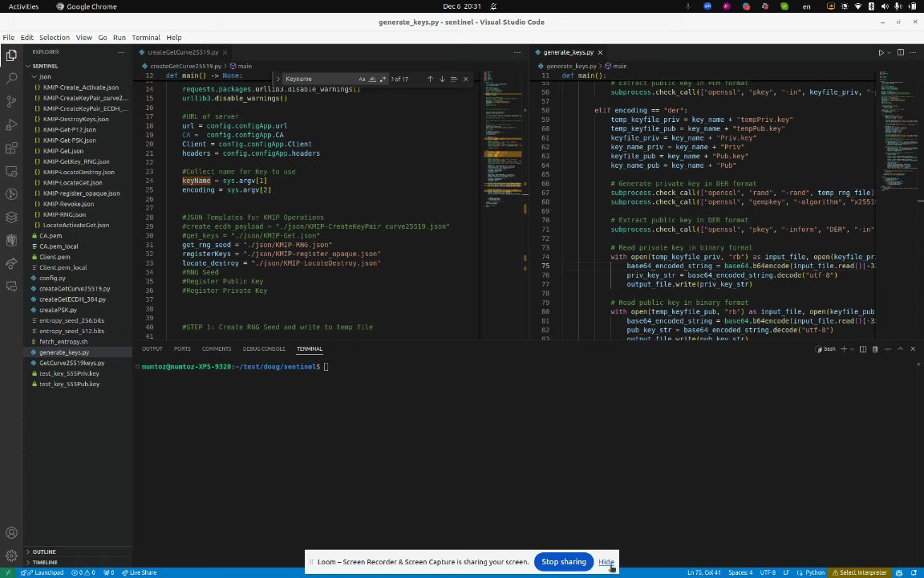Go to next find match arrow
The image size is (924, 578).
441,79
